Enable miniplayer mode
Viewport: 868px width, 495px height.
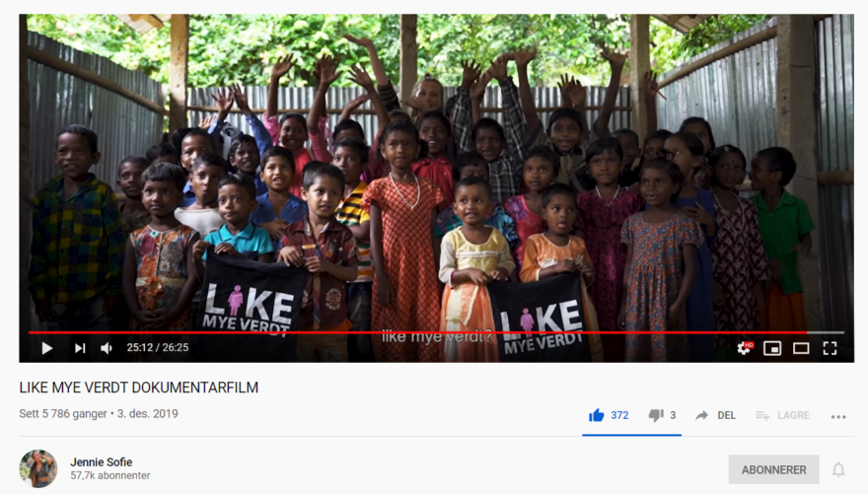(772, 348)
